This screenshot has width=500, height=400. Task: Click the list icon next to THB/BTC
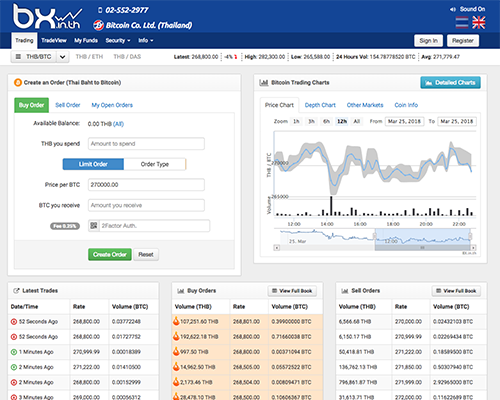(x=18, y=57)
